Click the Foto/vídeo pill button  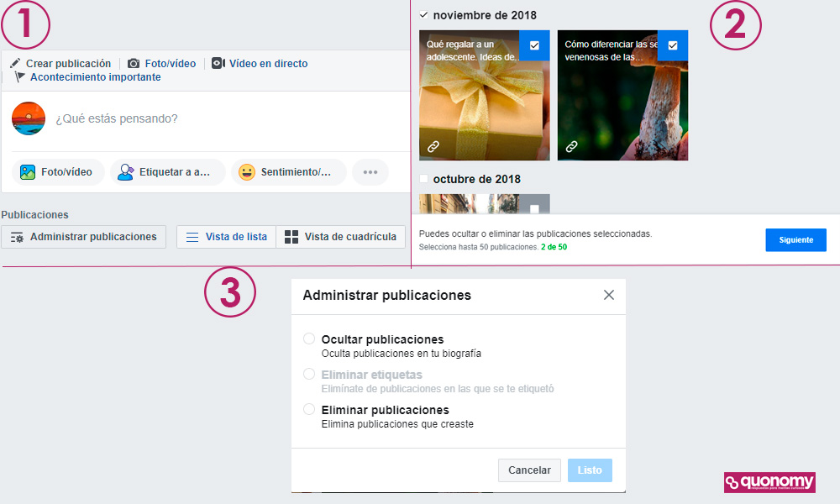(x=58, y=172)
